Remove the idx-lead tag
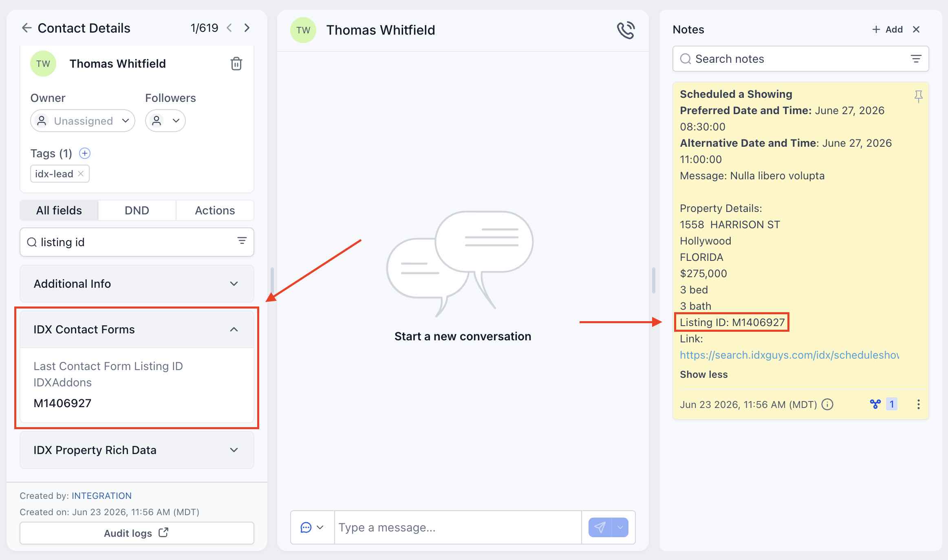948x560 pixels. click(81, 174)
